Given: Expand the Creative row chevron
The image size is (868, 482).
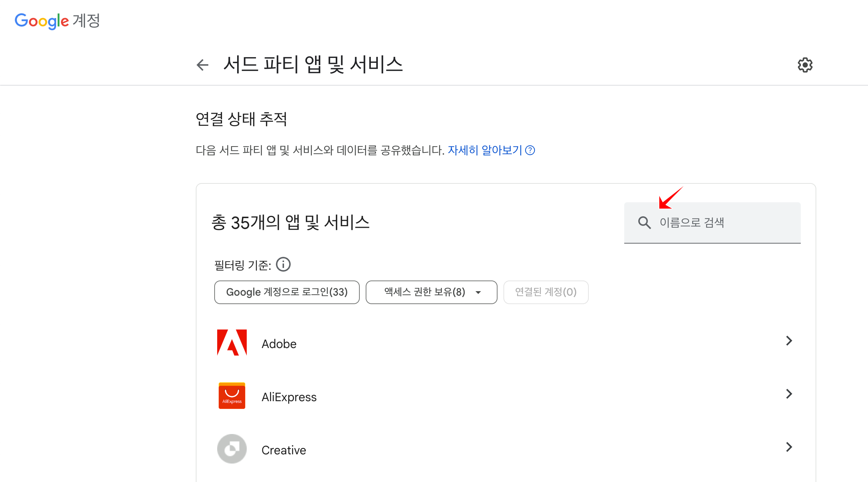Looking at the screenshot, I should tap(789, 447).
